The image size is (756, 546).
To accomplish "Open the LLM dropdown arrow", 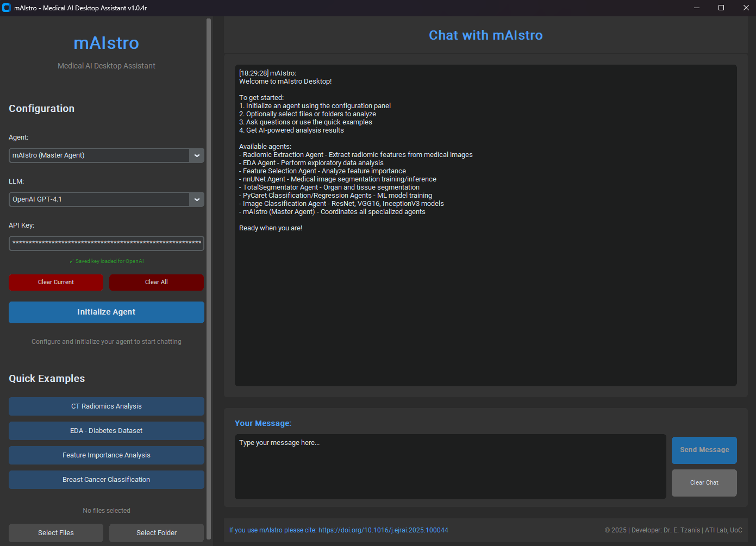I will pyautogui.click(x=197, y=199).
